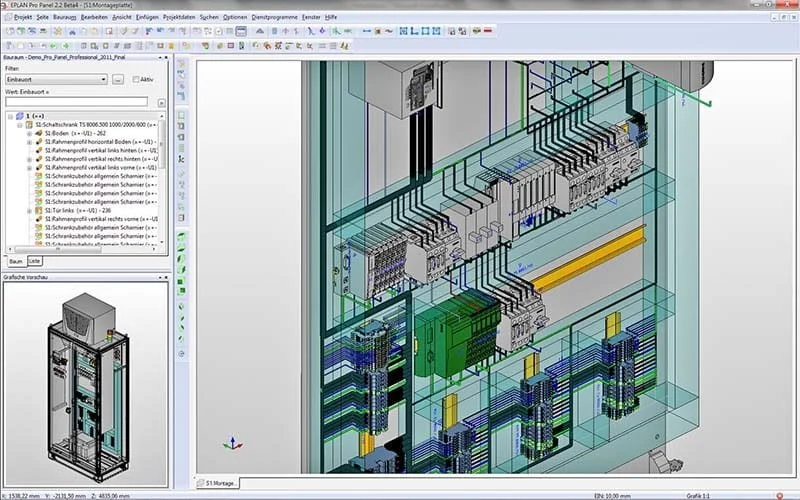Image resolution: width=800 pixels, height=500 pixels.
Task: Open the Einfügen menu
Action: click(x=147, y=17)
